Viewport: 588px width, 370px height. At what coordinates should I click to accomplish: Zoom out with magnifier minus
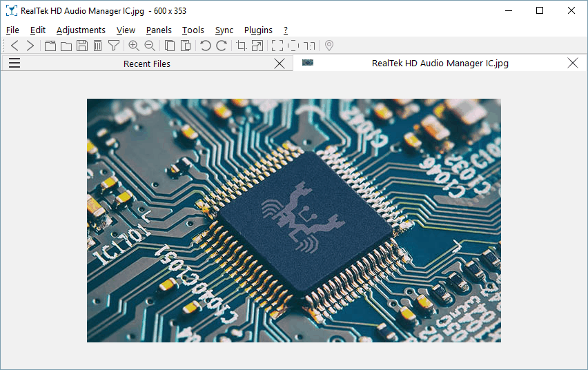pos(150,46)
